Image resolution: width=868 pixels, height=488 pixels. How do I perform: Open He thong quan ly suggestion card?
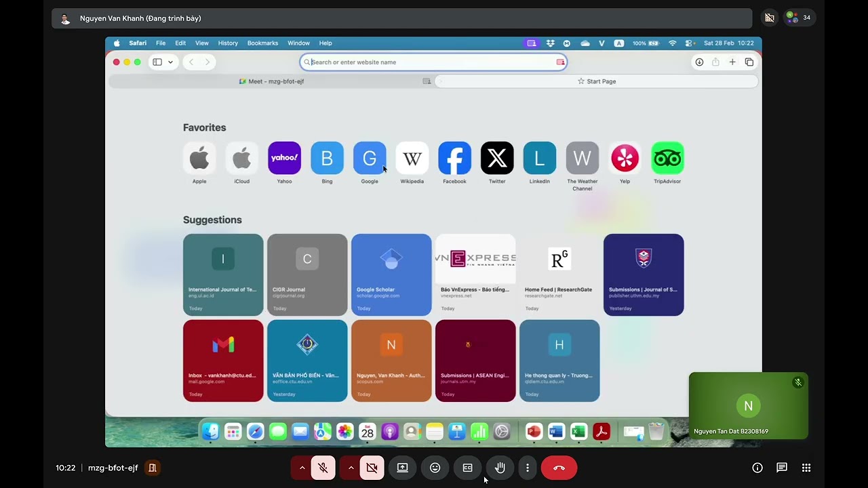coord(559,361)
